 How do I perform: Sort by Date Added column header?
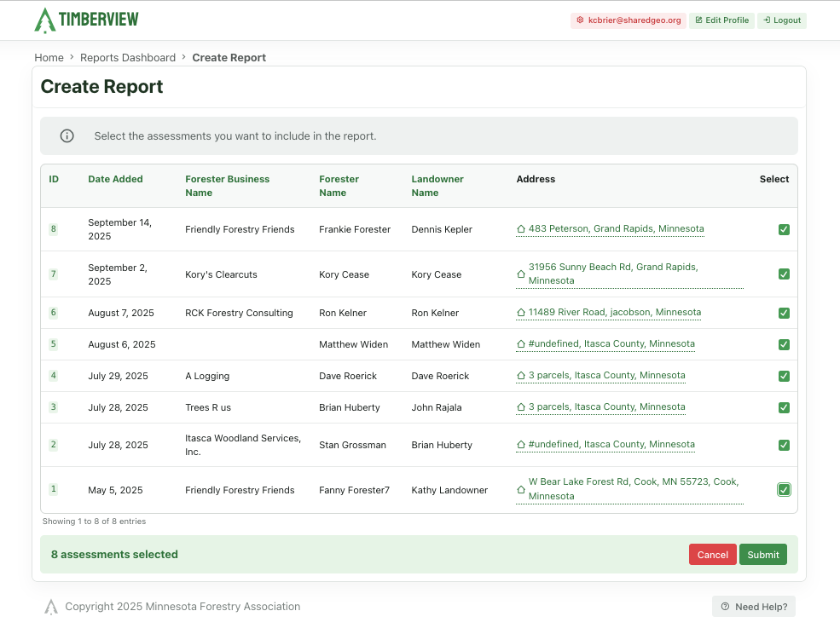pos(115,179)
